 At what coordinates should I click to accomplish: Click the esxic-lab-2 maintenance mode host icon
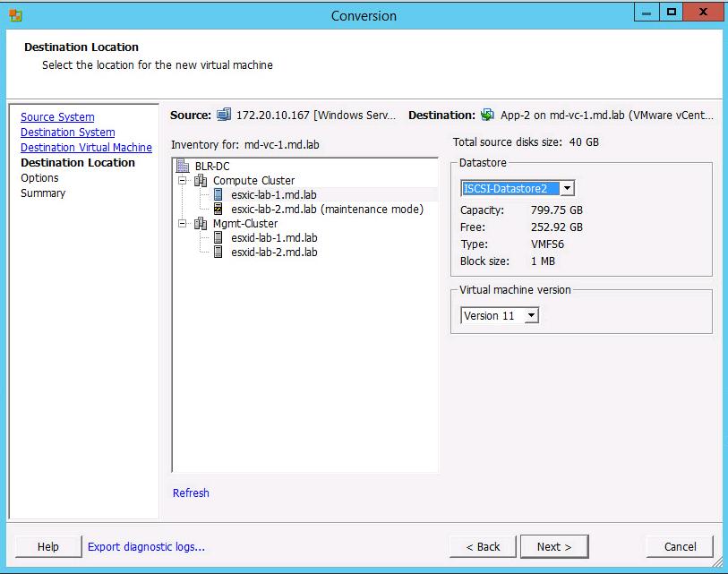coord(218,209)
